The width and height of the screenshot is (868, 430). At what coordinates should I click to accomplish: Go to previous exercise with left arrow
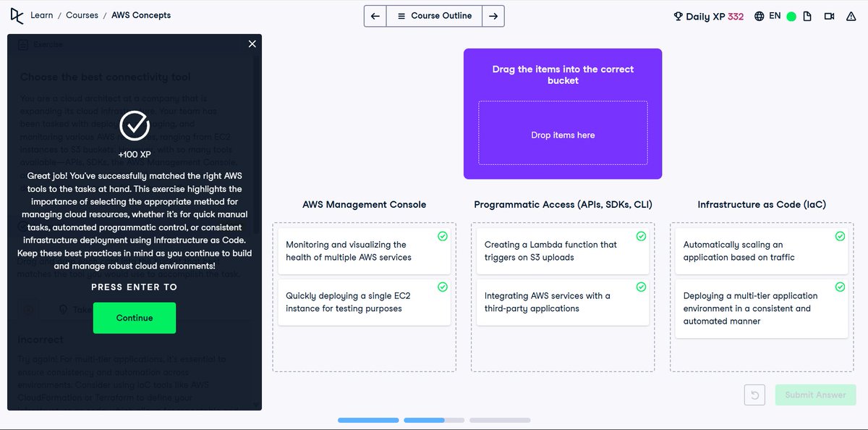coord(375,16)
